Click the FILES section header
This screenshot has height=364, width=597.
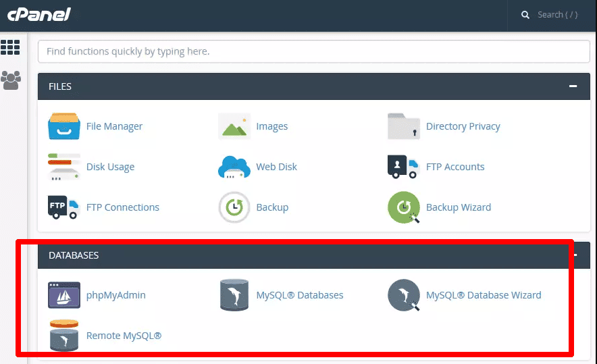click(x=314, y=86)
